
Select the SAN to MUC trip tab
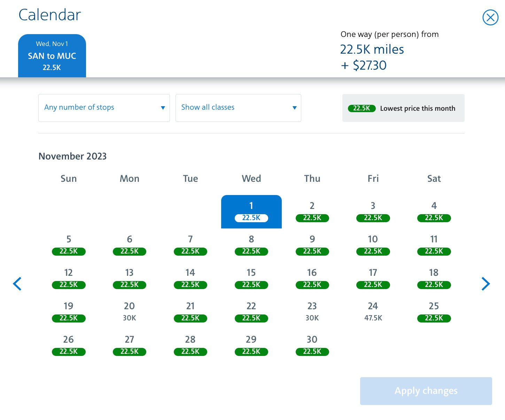52,56
